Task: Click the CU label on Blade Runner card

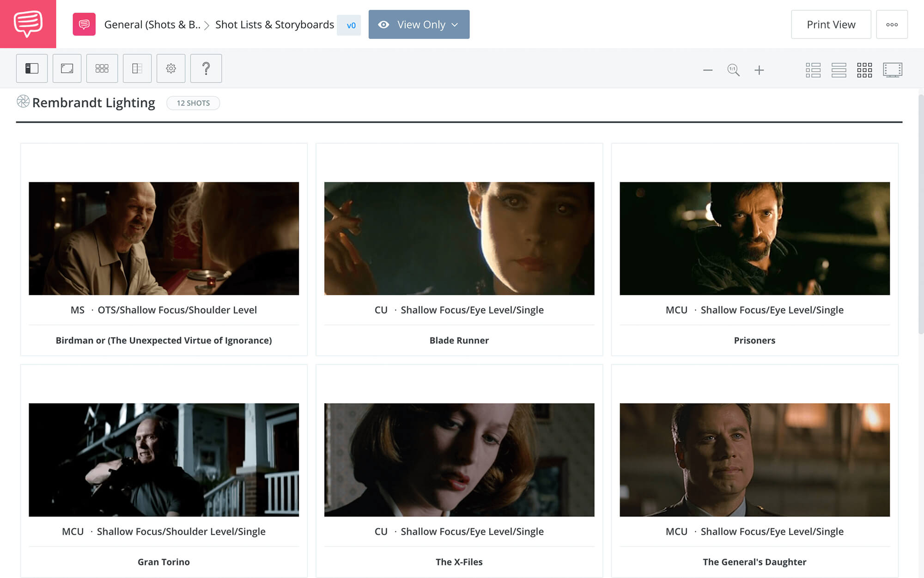Action: pos(381,310)
